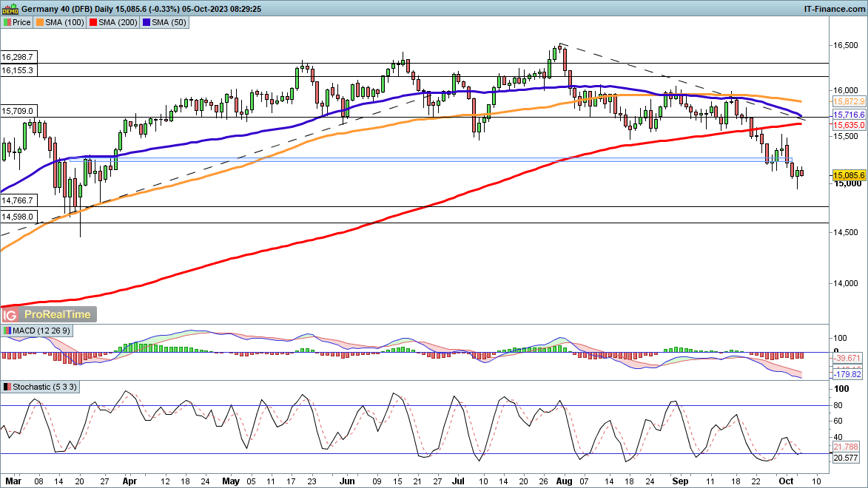Select the SMA (100) legend label
The height and width of the screenshot is (488, 868).
64,23
